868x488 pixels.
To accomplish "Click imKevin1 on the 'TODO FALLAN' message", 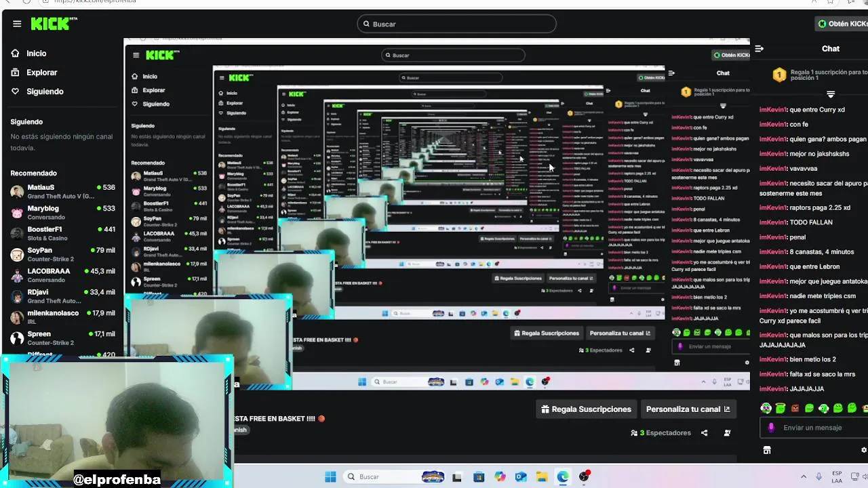I will click(x=773, y=222).
